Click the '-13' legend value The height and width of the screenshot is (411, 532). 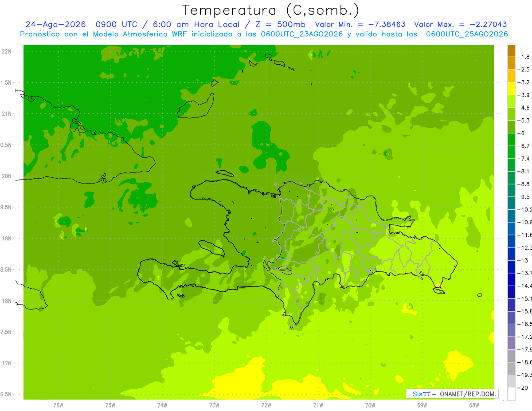pos(523,260)
